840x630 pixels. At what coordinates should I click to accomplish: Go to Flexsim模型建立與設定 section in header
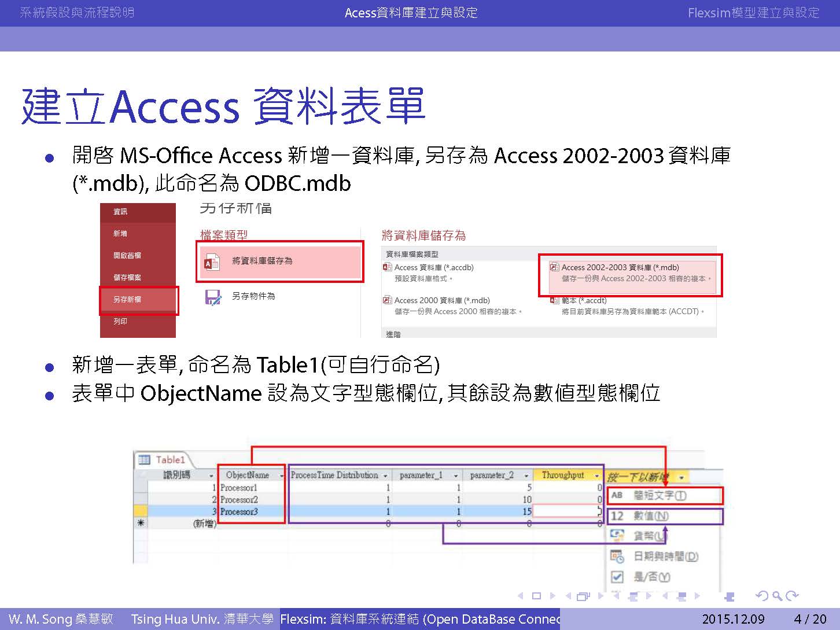tap(753, 13)
